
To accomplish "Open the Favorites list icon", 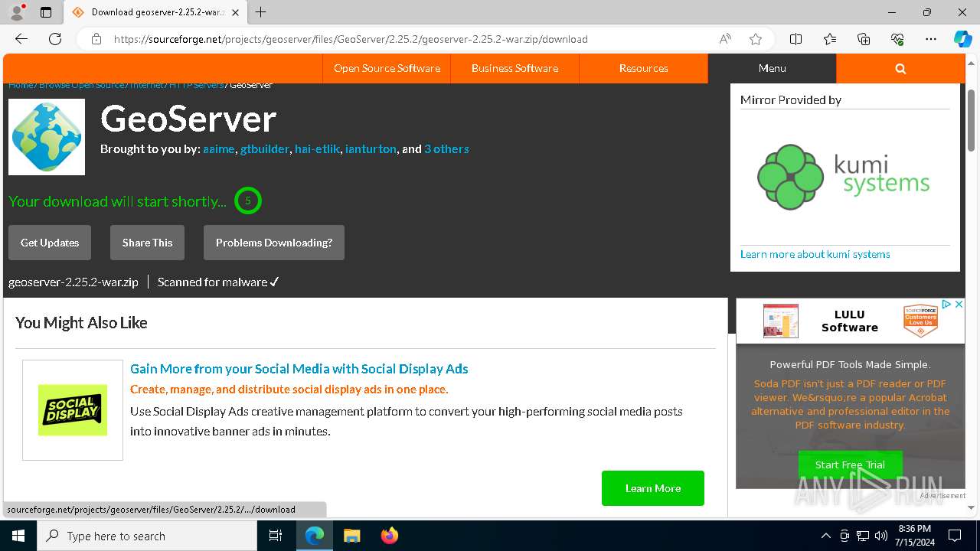I will tap(830, 39).
